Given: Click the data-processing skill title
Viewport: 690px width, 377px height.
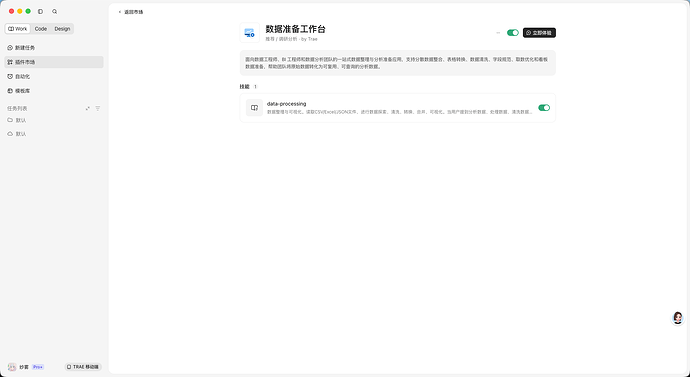Looking at the screenshot, I should pos(286,104).
